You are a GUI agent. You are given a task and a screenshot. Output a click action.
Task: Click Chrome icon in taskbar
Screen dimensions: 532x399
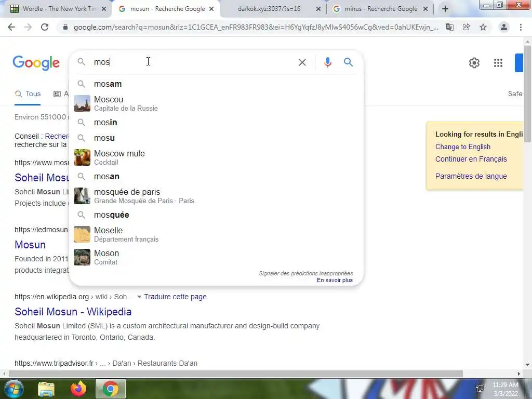click(111, 389)
